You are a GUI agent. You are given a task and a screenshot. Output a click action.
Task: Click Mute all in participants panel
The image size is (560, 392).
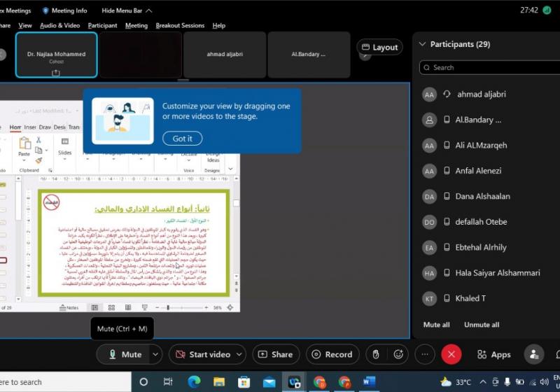coord(437,325)
